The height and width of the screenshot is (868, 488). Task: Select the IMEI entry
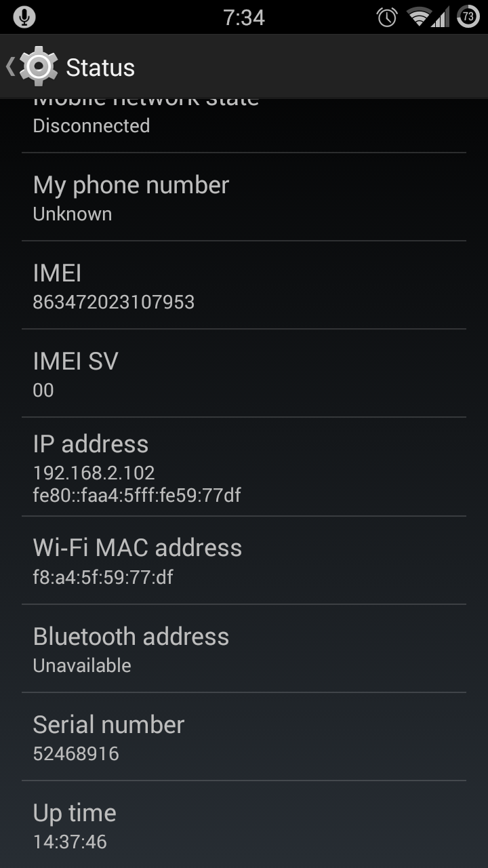[244, 285]
